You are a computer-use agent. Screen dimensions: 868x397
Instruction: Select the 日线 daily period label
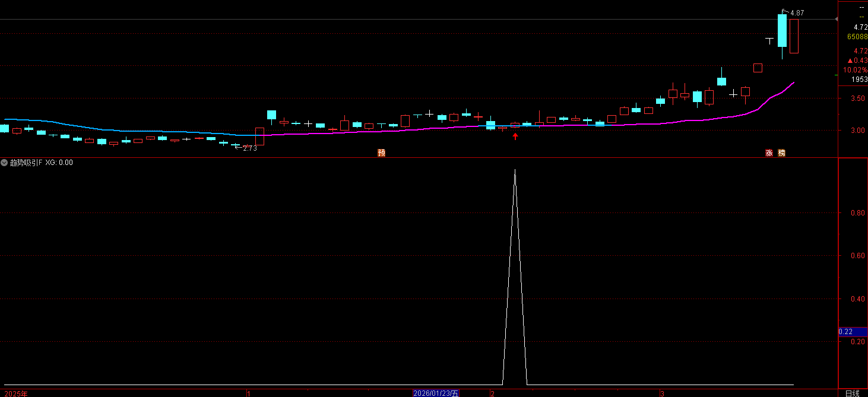(x=853, y=393)
